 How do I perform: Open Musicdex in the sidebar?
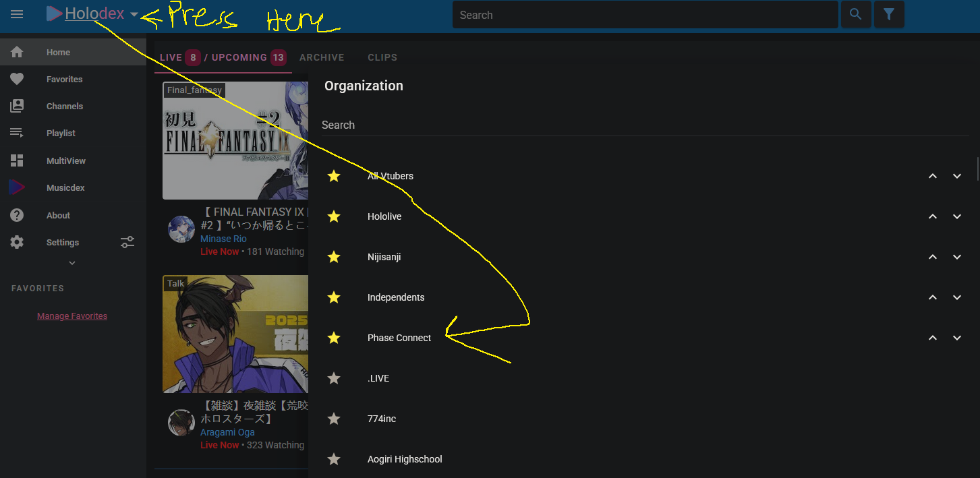(x=73, y=187)
